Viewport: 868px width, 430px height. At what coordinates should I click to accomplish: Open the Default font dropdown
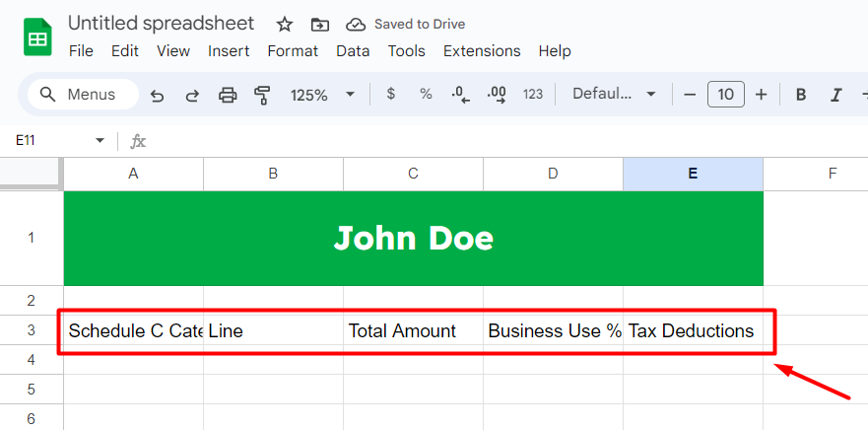[x=614, y=95]
